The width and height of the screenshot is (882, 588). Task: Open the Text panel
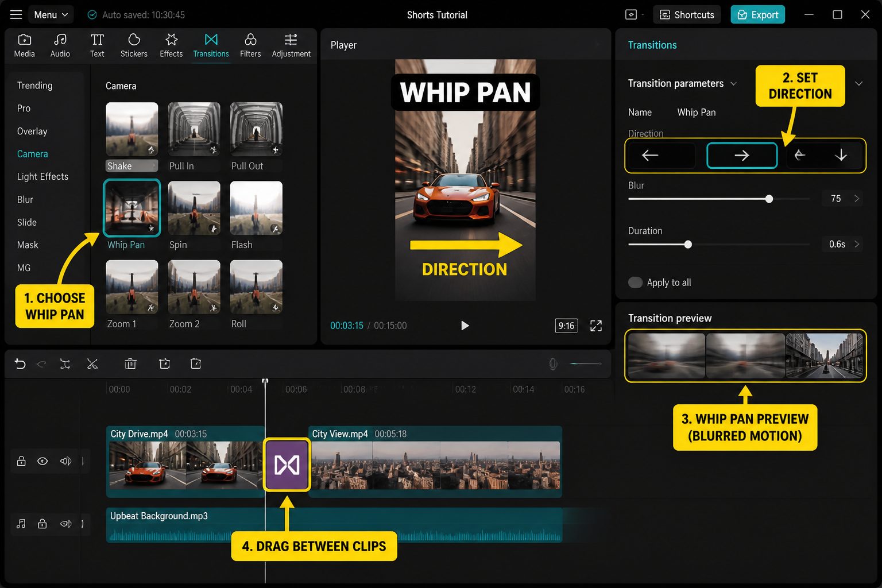pyautogui.click(x=97, y=45)
